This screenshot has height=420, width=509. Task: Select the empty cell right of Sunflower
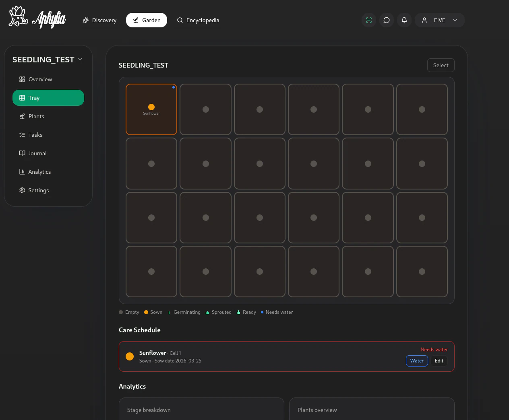pyautogui.click(x=205, y=109)
